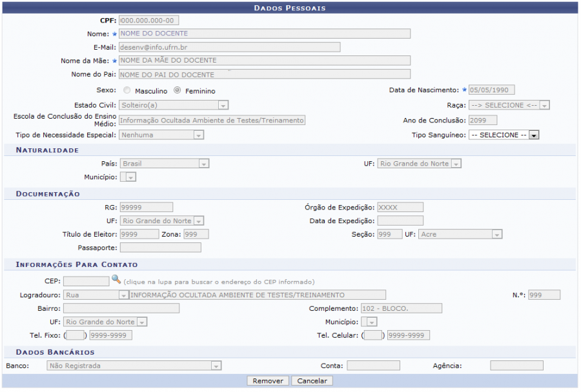Open the Logradouro type dropdown
The width and height of the screenshot is (581, 392).
96,295
